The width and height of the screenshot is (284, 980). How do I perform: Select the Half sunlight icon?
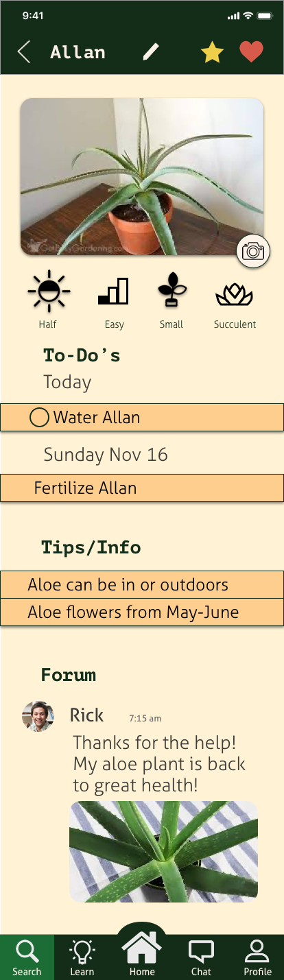coord(48,290)
